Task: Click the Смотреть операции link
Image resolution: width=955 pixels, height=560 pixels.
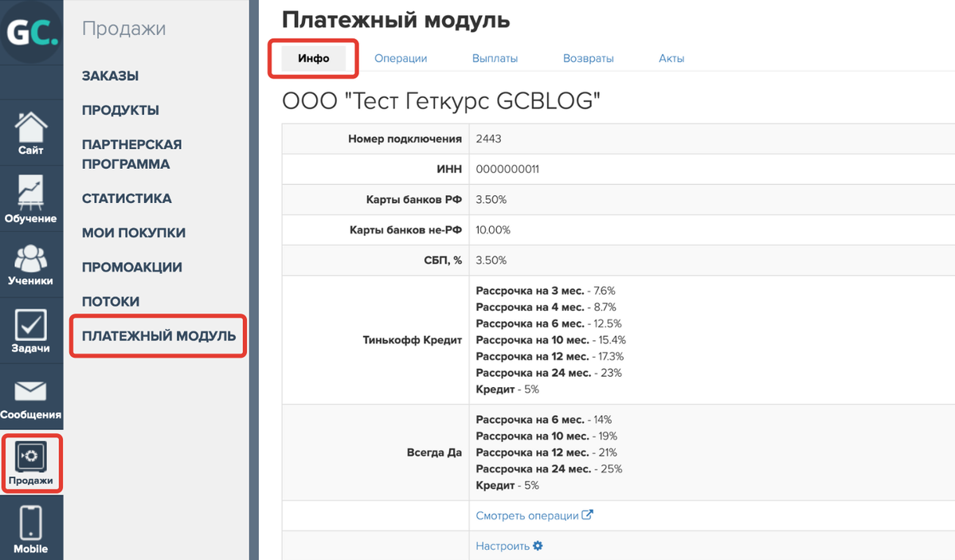Action: [527, 515]
